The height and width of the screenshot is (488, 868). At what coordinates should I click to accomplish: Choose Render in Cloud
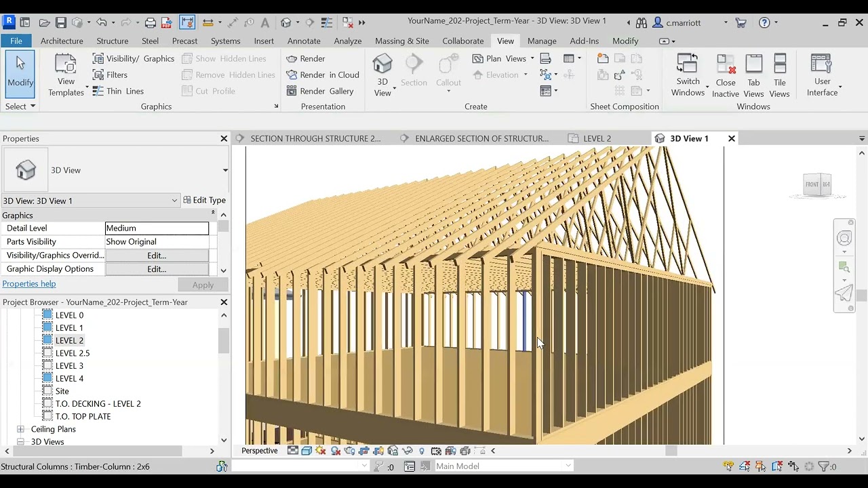pos(323,75)
